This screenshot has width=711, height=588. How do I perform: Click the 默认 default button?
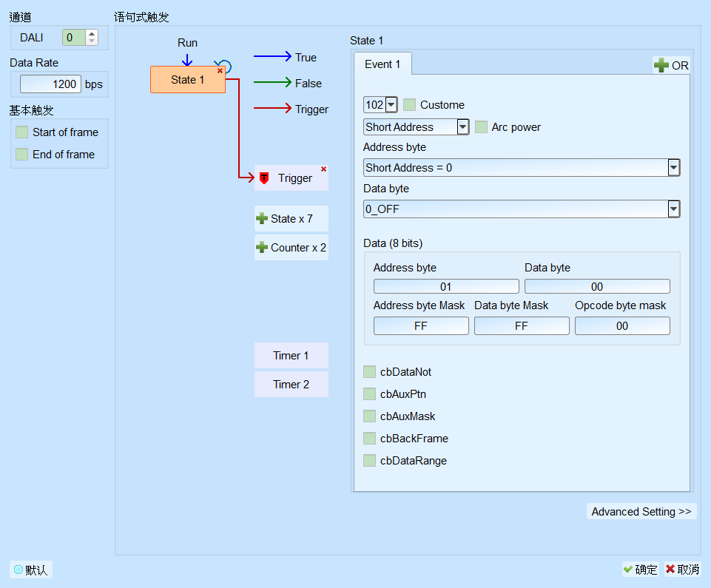[x=31, y=570]
